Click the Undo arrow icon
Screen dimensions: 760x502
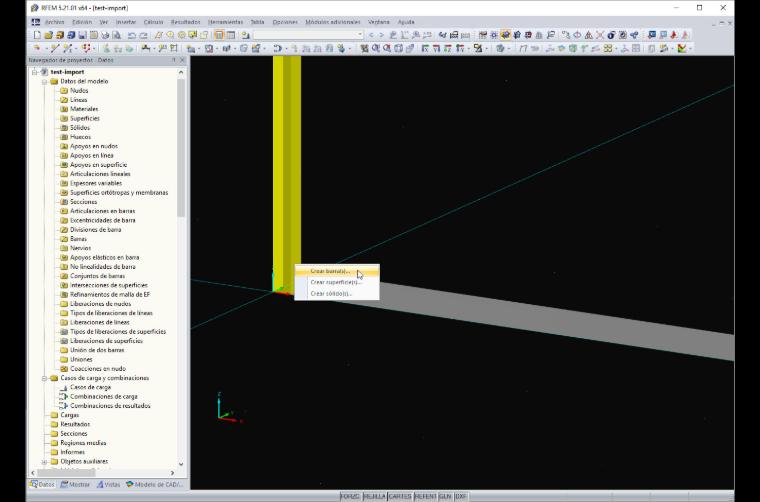tap(132, 35)
